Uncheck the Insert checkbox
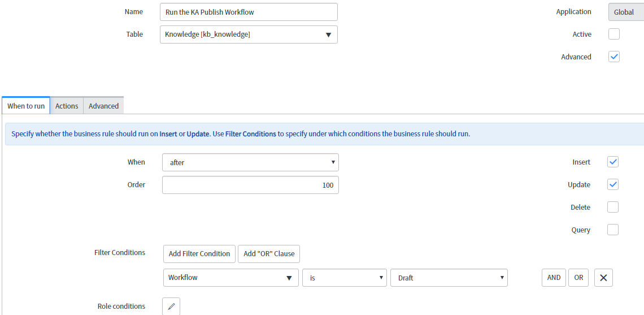The height and width of the screenshot is (315, 644). tap(613, 162)
